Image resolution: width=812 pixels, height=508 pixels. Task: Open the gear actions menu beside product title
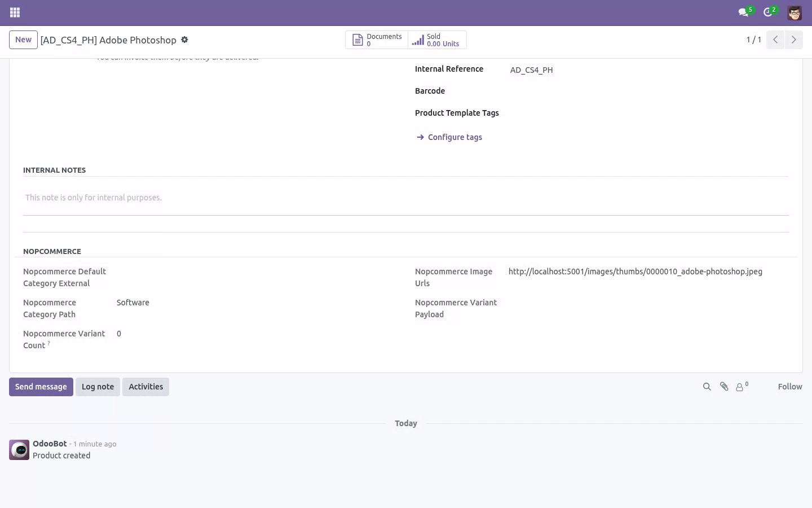click(x=184, y=40)
